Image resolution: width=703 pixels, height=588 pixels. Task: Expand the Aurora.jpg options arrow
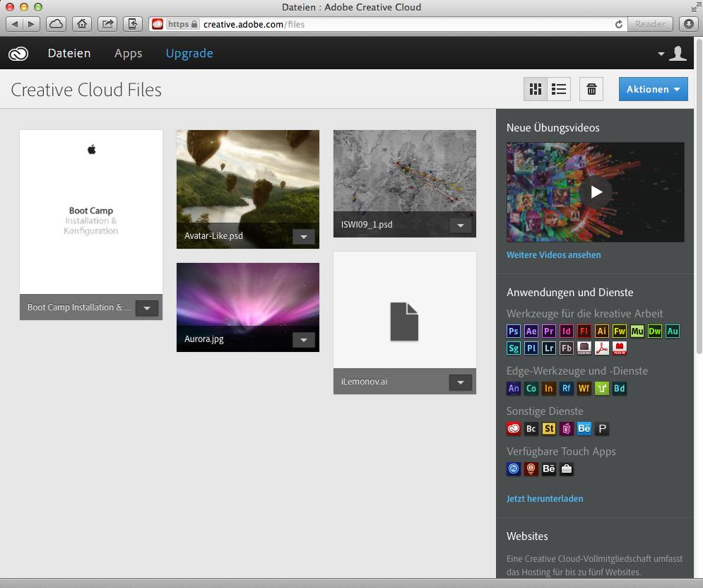point(304,340)
